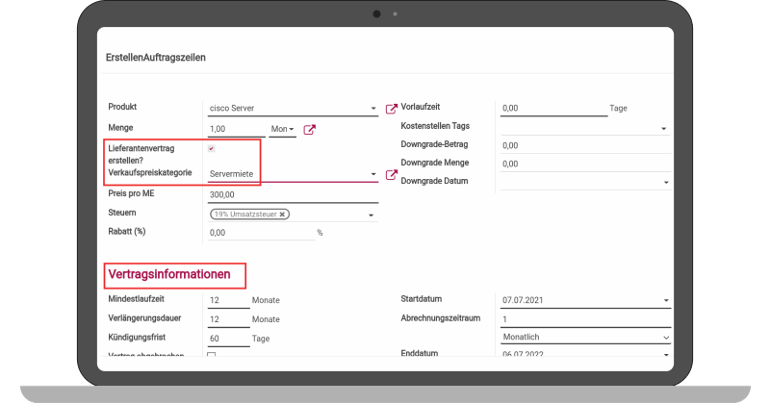This screenshot has width=770, height=404.
Task: Open external link next to Produkt field
Action: tap(392, 108)
